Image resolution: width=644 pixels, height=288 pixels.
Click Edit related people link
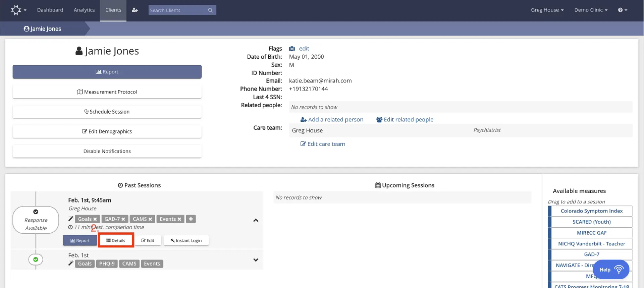coord(405,120)
